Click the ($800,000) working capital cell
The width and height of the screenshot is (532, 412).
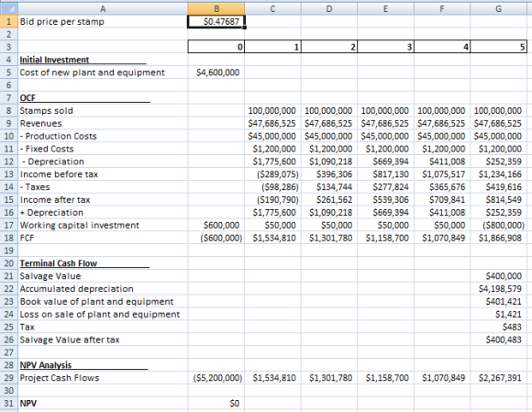[498, 225]
